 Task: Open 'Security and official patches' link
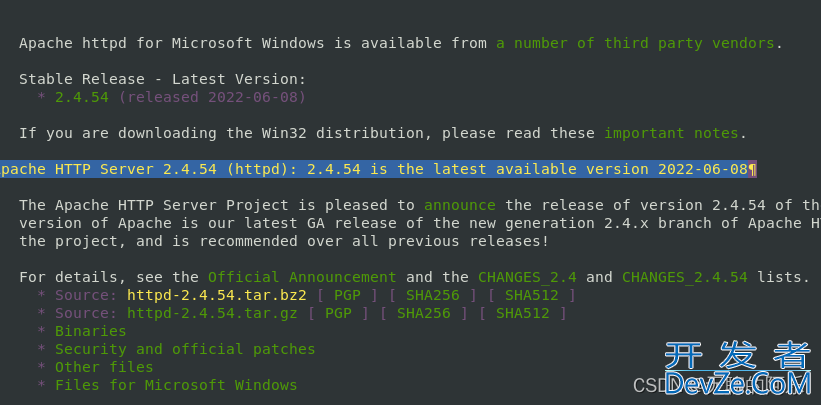tap(185, 349)
